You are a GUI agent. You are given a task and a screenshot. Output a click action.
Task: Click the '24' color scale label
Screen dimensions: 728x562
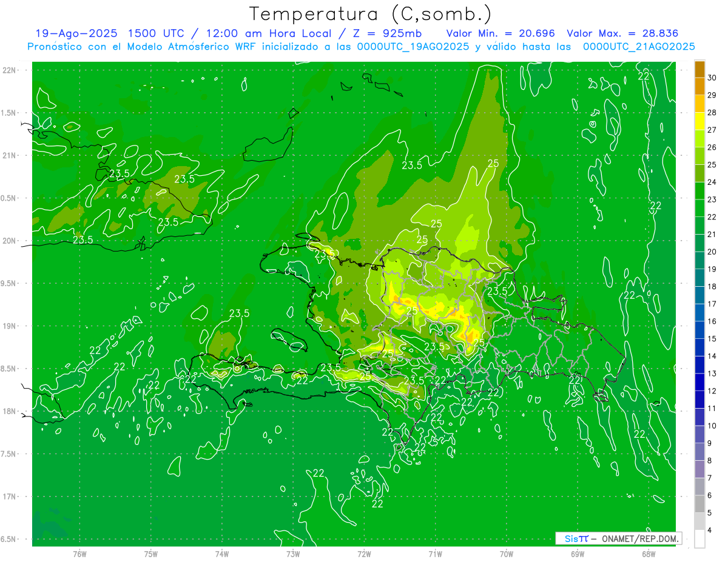(712, 182)
